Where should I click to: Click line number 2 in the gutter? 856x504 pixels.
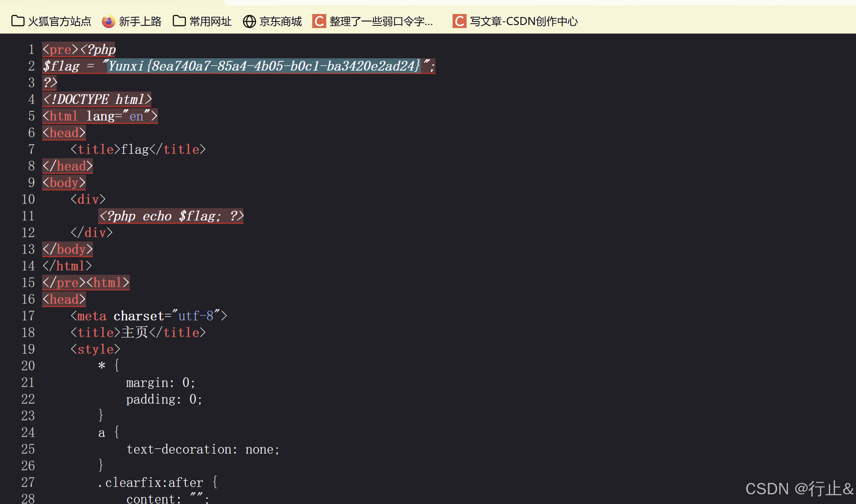click(x=31, y=66)
